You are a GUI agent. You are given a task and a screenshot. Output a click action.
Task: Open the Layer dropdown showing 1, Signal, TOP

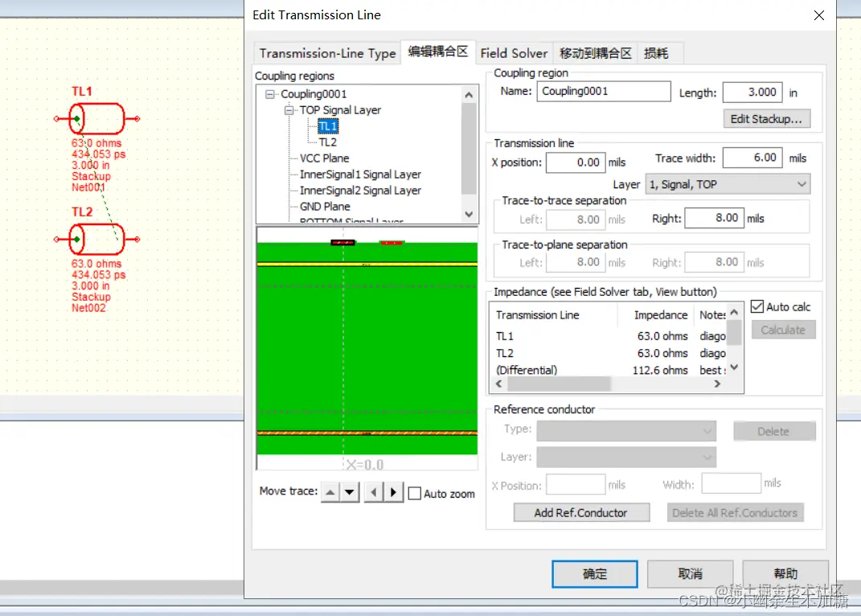[728, 184]
